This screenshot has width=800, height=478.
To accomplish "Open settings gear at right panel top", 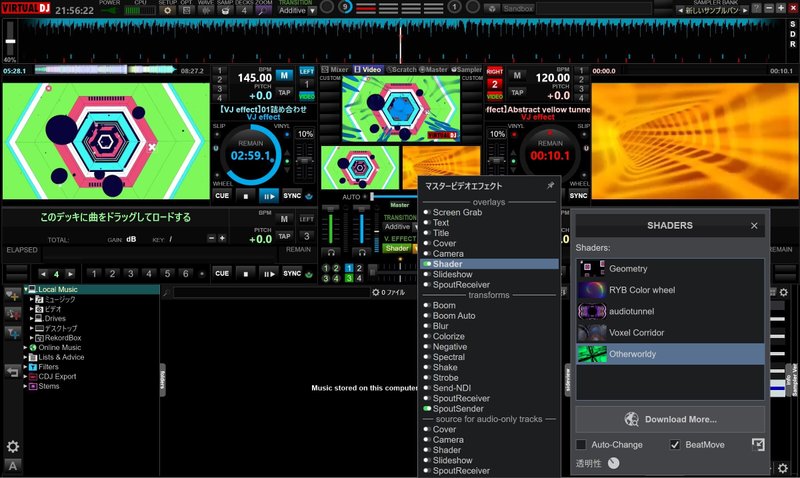I will pyautogui.click(x=783, y=292).
